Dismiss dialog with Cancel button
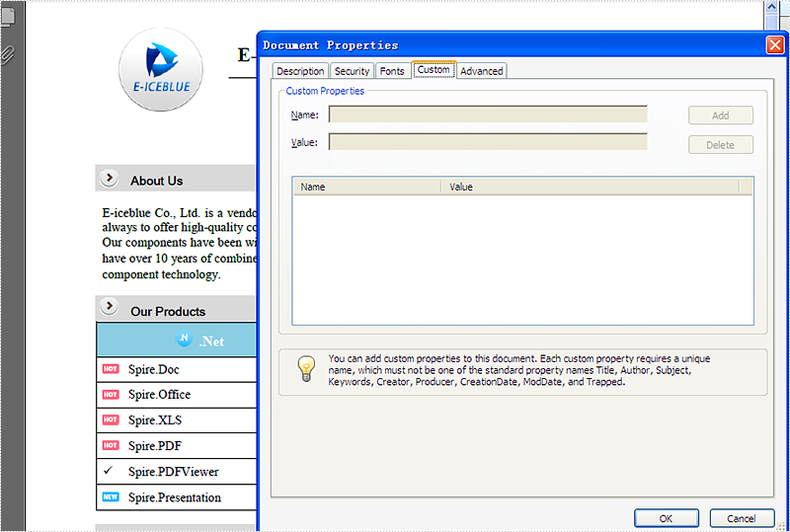The height and width of the screenshot is (532, 790). (742, 518)
